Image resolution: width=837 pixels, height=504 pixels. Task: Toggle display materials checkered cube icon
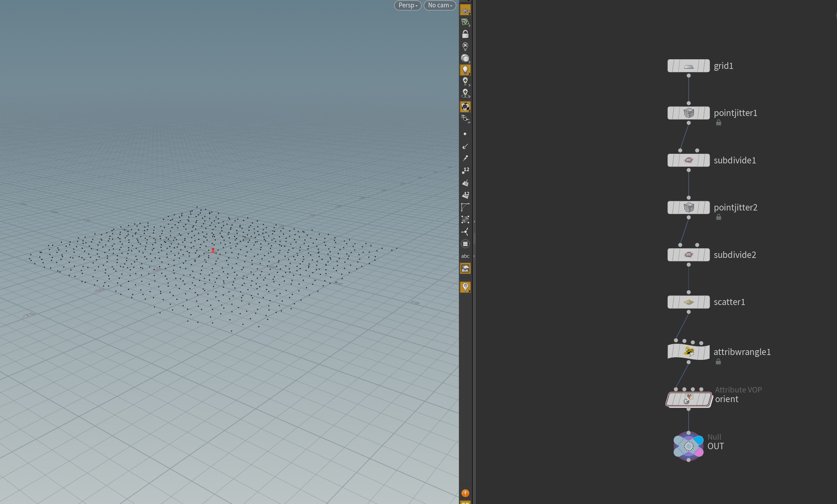click(x=465, y=107)
